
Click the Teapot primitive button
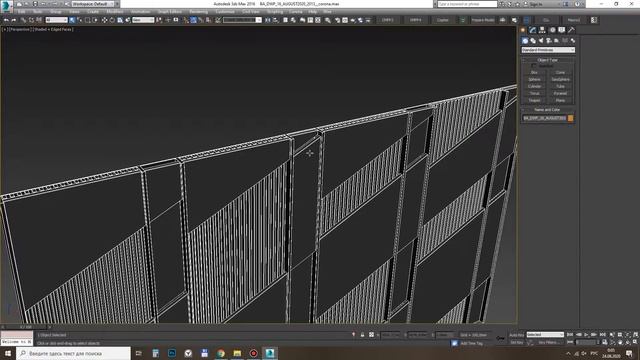[x=534, y=100]
